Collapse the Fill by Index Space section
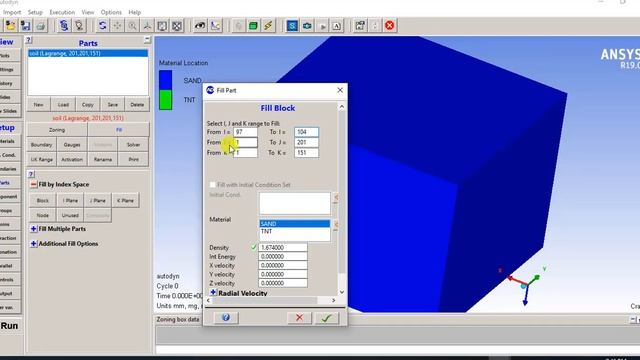 [33, 184]
